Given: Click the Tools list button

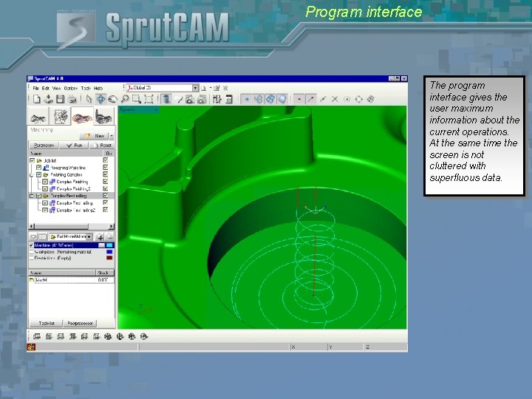Looking at the screenshot, I should (47, 324).
